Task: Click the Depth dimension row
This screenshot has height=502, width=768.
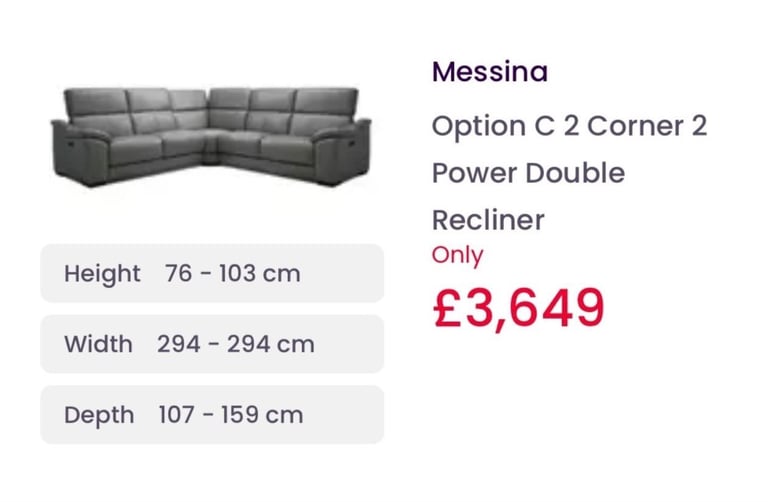Action: tap(212, 415)
